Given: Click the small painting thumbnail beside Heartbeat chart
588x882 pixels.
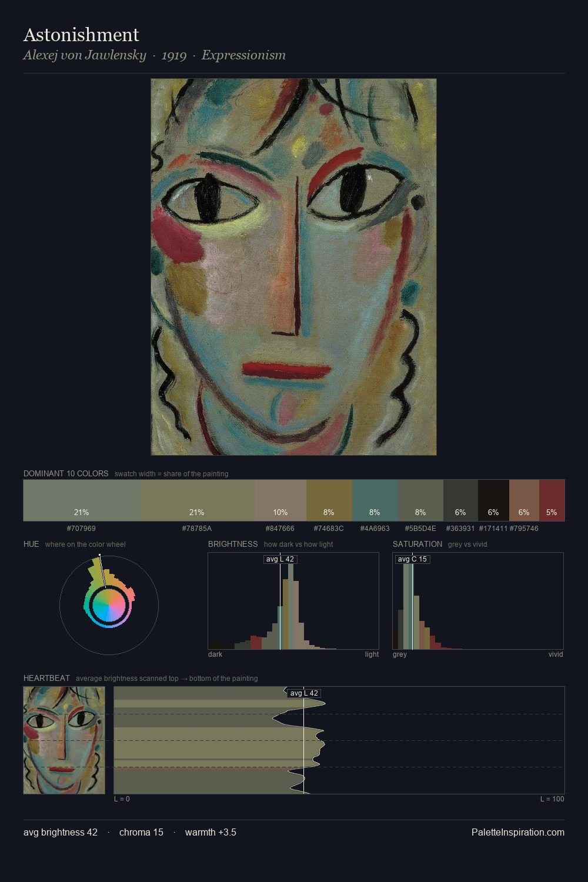Looking at the screenshot, I should coord(64,740).
